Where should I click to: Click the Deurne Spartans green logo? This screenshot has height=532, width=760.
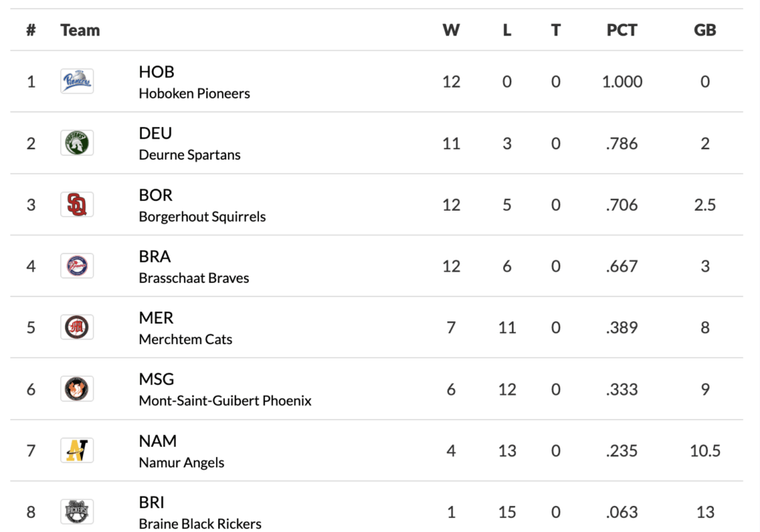point(77,142)
